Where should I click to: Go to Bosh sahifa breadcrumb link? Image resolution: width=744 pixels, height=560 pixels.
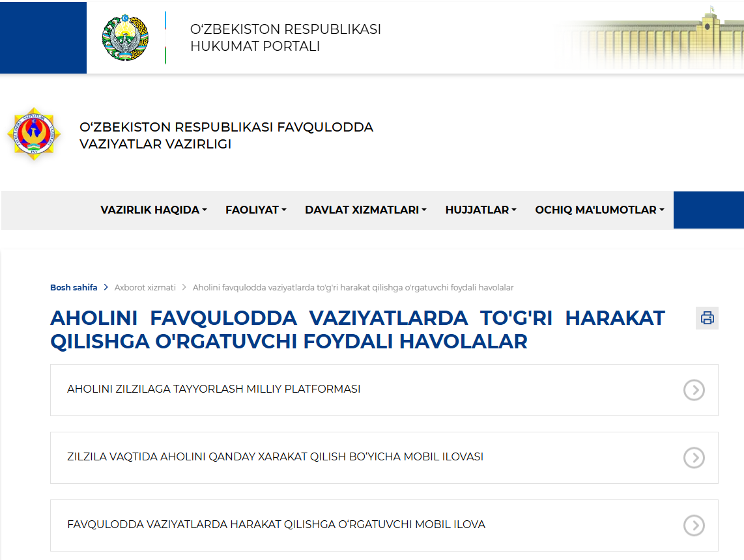(x=74, y=287)
